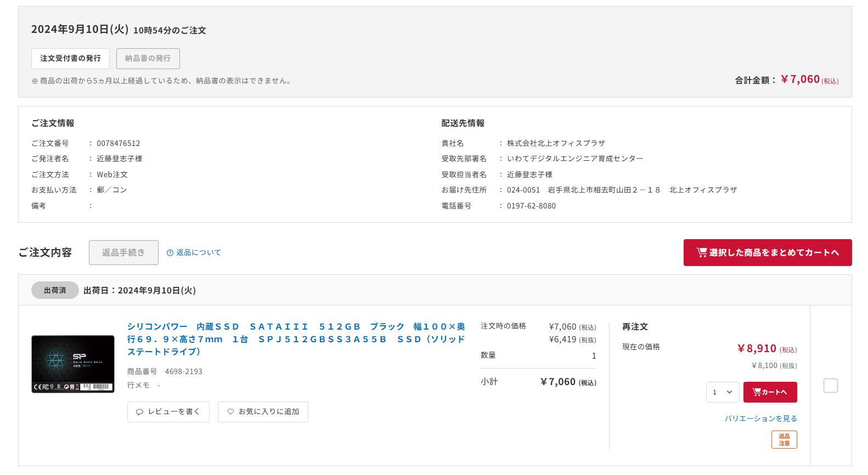Click the product number 4698-2193

pyautogui.click(x=183, y=372)
